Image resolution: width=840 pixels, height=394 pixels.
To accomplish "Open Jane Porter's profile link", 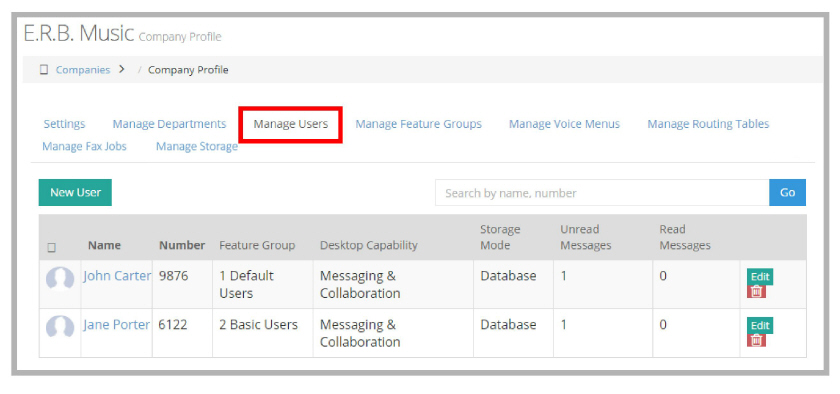I will [116, 324].
